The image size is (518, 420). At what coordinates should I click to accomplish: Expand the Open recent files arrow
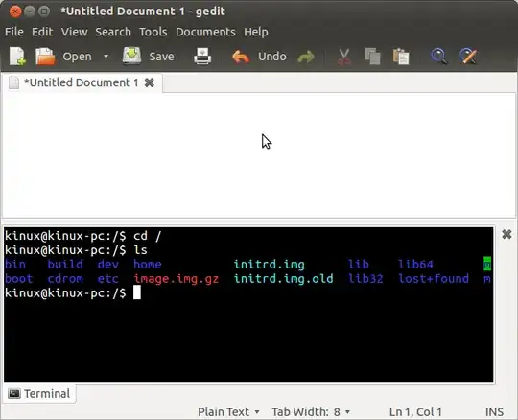pos(106,57)
